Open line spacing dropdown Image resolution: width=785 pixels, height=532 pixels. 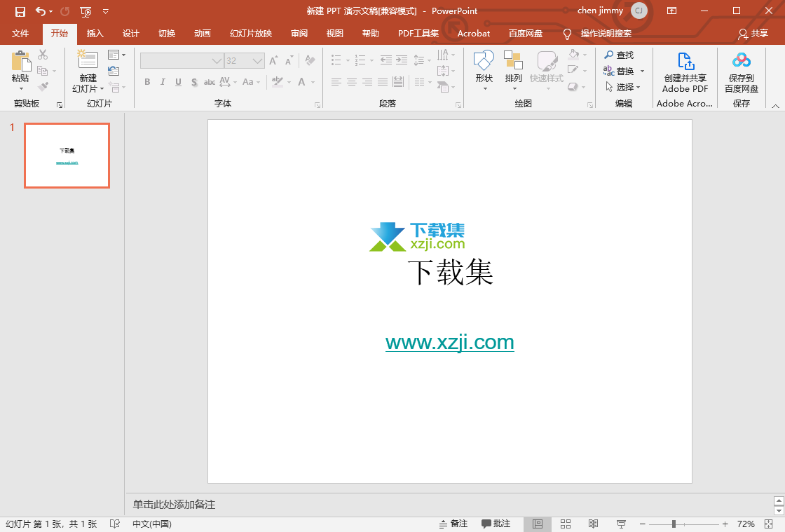coord(422,60)
